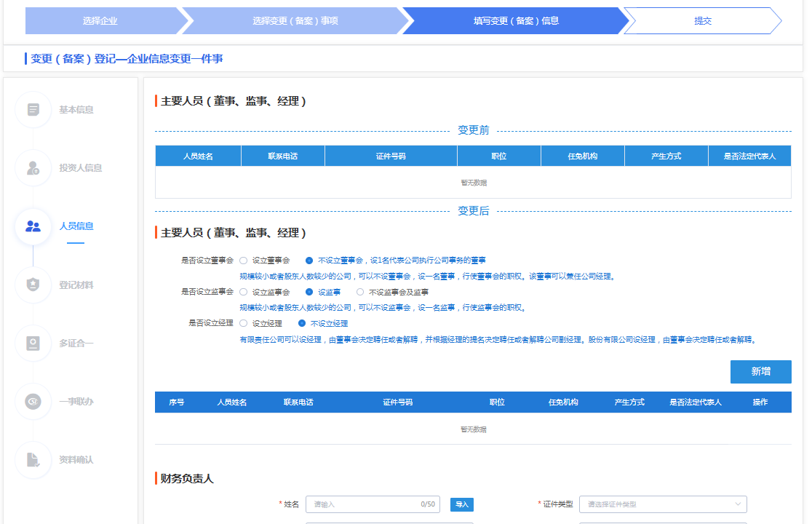812x524 pixels.
Task: Open the 提交 step
Action: 702,21
